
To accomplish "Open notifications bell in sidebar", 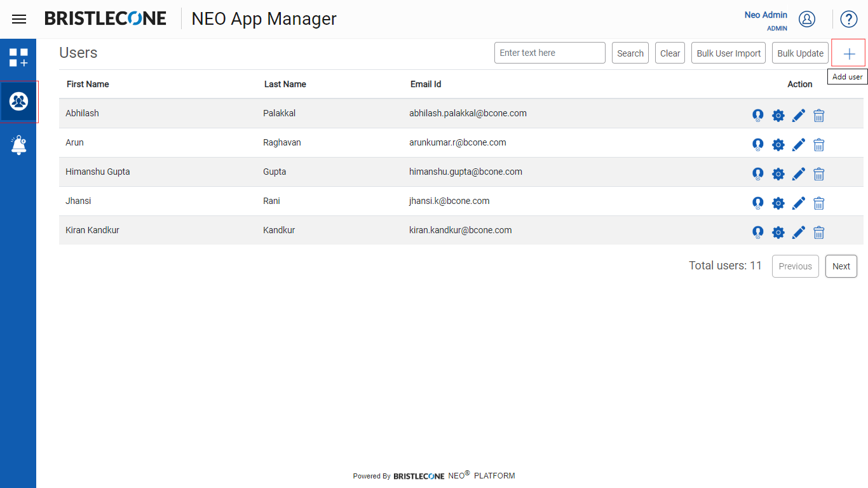I will (18, 145).
